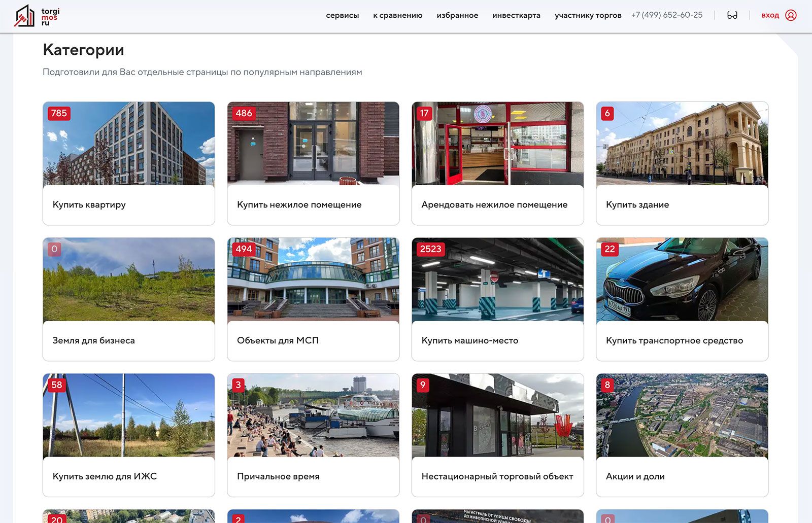Screen dimensions: 812x523
Task: Click the torgi mos ru logo
Action: 37,16
